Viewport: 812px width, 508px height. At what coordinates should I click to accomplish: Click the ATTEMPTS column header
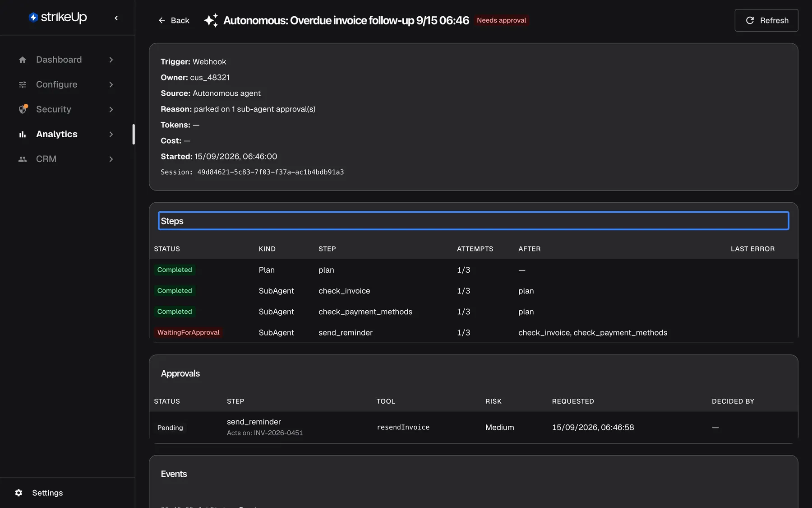[475, 249]
